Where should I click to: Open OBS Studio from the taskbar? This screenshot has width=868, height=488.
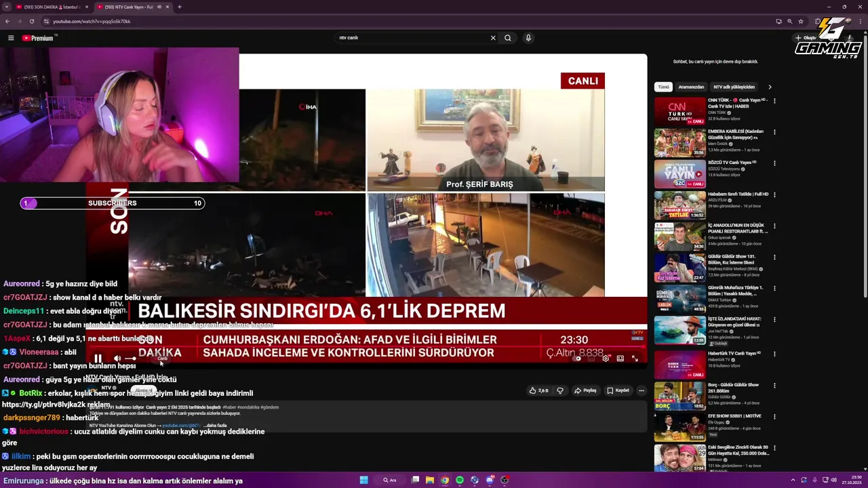(x=505, y=480)
